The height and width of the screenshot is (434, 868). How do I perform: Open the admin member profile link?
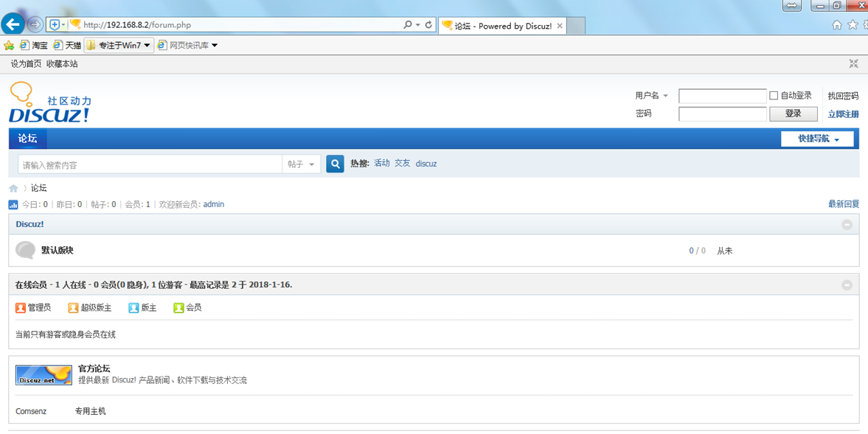click(214, 205)
